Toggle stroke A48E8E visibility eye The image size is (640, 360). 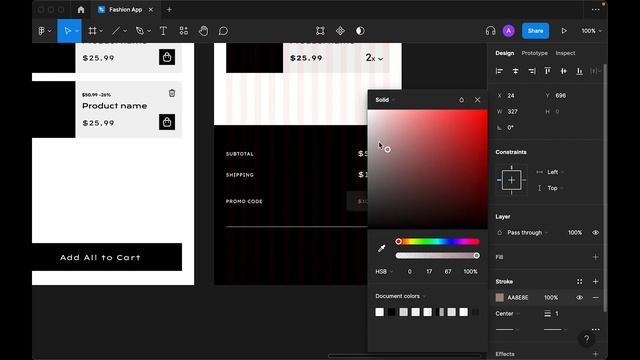[x=580, y=298]
